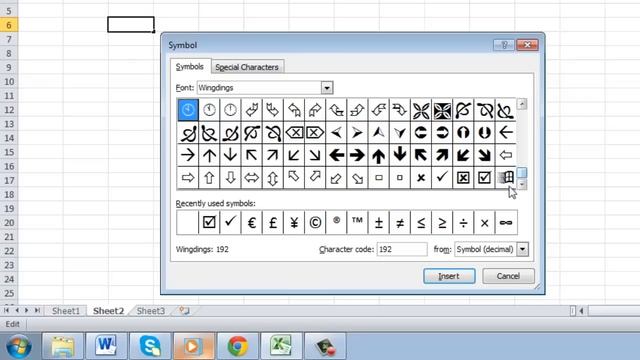Open Word from the taskbar
The height and width of the screenshot is (360, 640).
[x=106, y=346]
